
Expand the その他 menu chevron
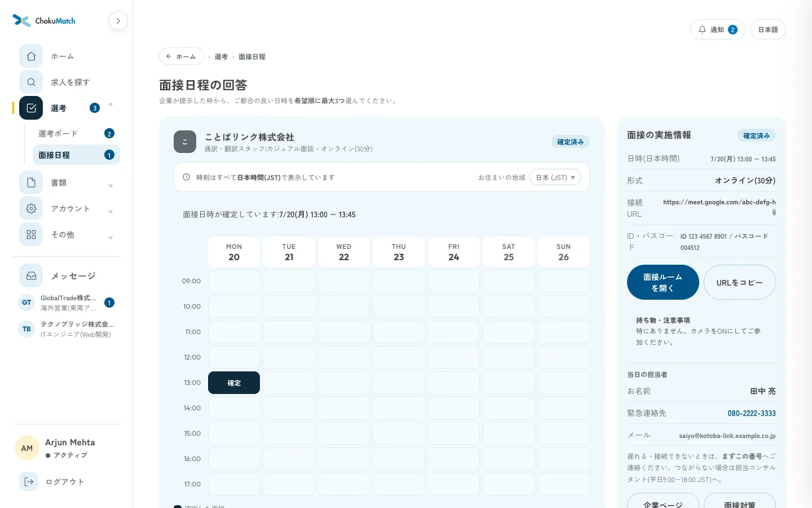click(x=111, y=237)
